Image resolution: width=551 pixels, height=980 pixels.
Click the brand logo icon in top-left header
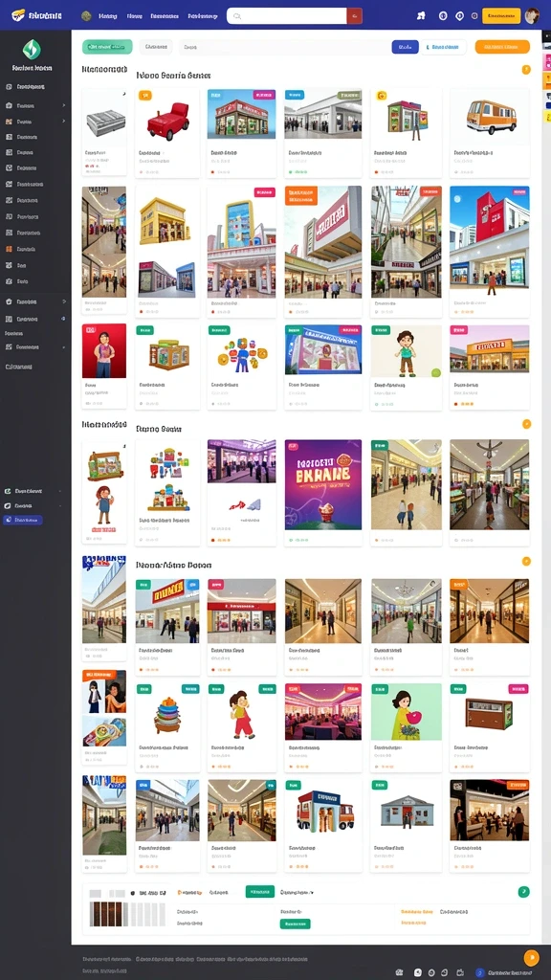18,15
